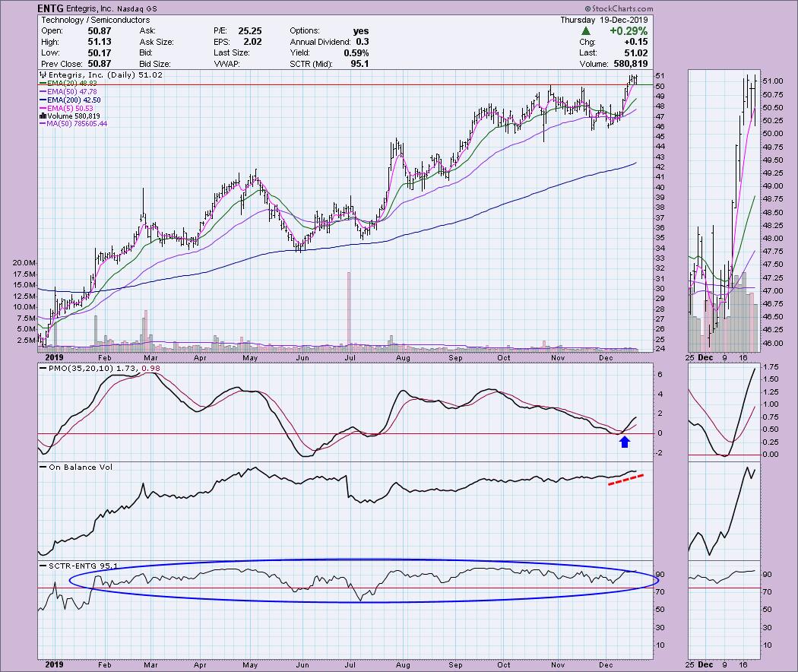Image resolution: width=798 pixels, height=672 pixels.
Task: Click the 2019 label on bottom axis
Action: coord(55,664)
